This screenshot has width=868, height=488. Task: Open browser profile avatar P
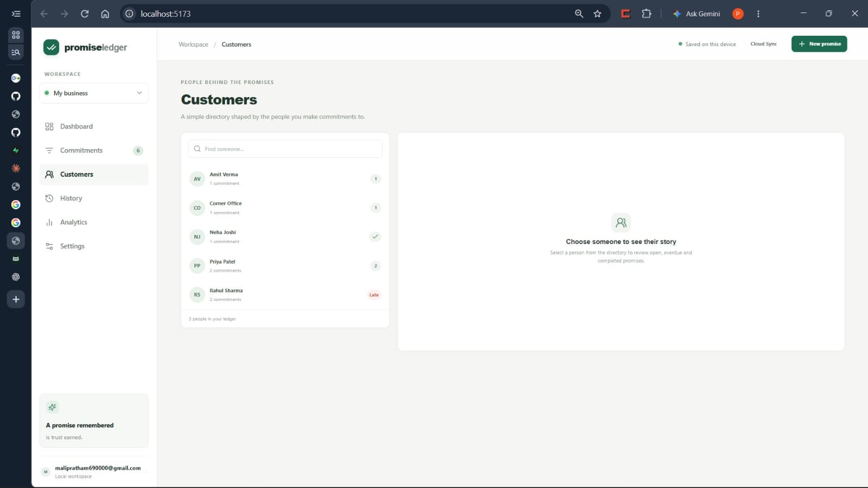(738, 14)
